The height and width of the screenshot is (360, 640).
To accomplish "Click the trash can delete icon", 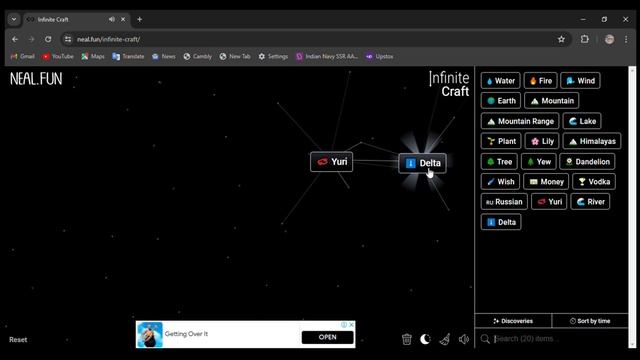I will 407,339.
